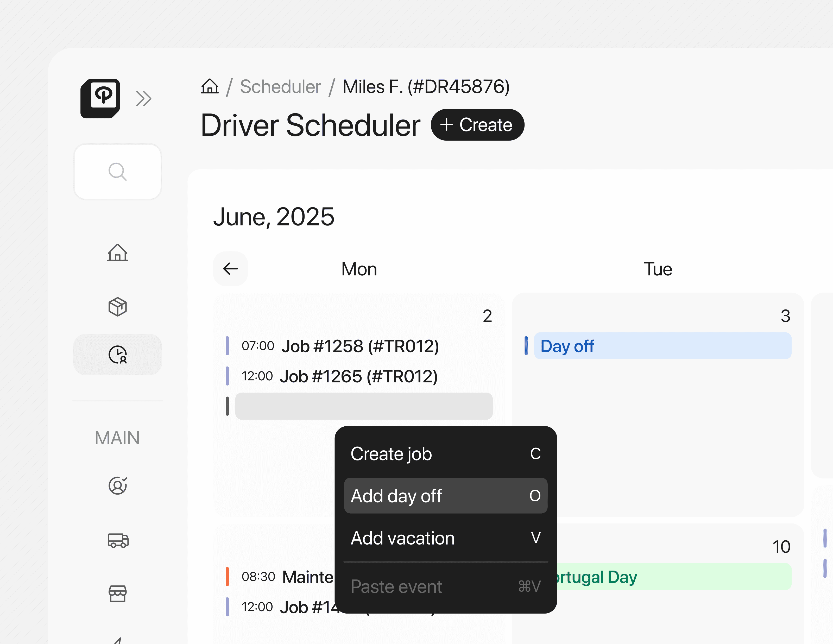Open the user check icon
The width and height of the screenshot is (833, 644).
[117, 485]
